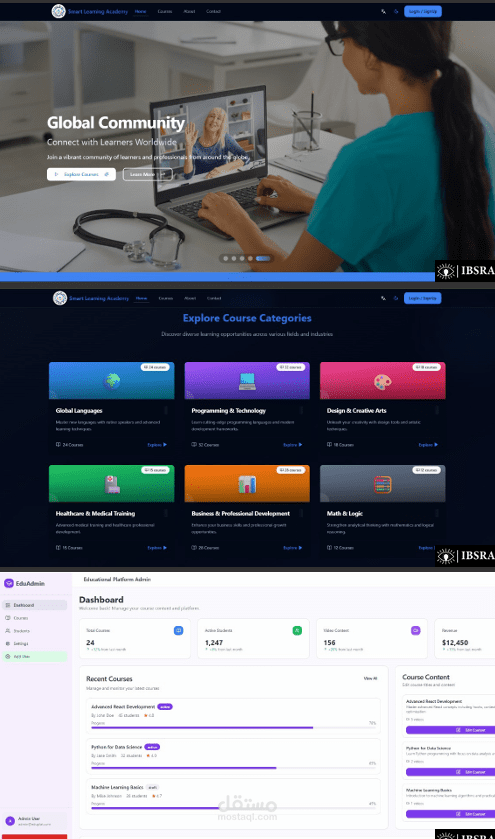This screenshot has width=495, height=839.
Task: Click language icon on categories page navbar
Action: (383, 298)
